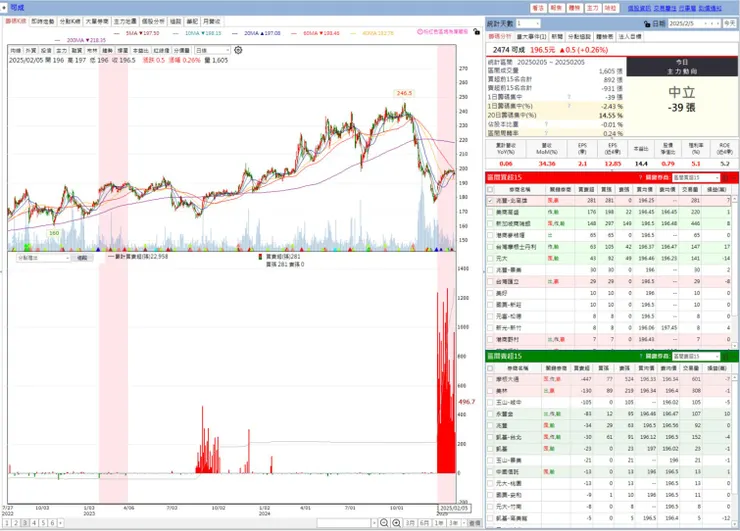Toggle the 均線 indicator button
Viewport: 740px width, 531px height.
[x=16, y=50]
